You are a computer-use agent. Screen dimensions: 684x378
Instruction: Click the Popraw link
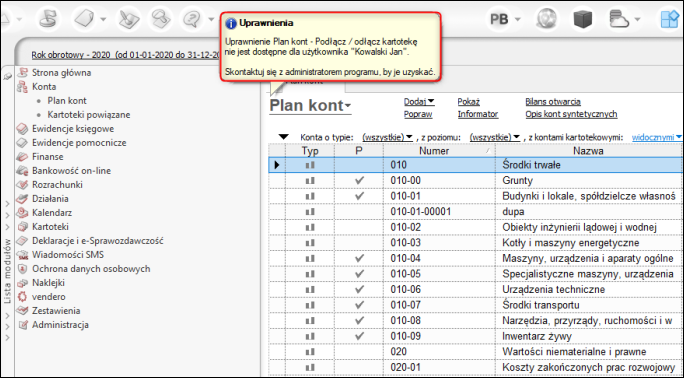[418, 114]
